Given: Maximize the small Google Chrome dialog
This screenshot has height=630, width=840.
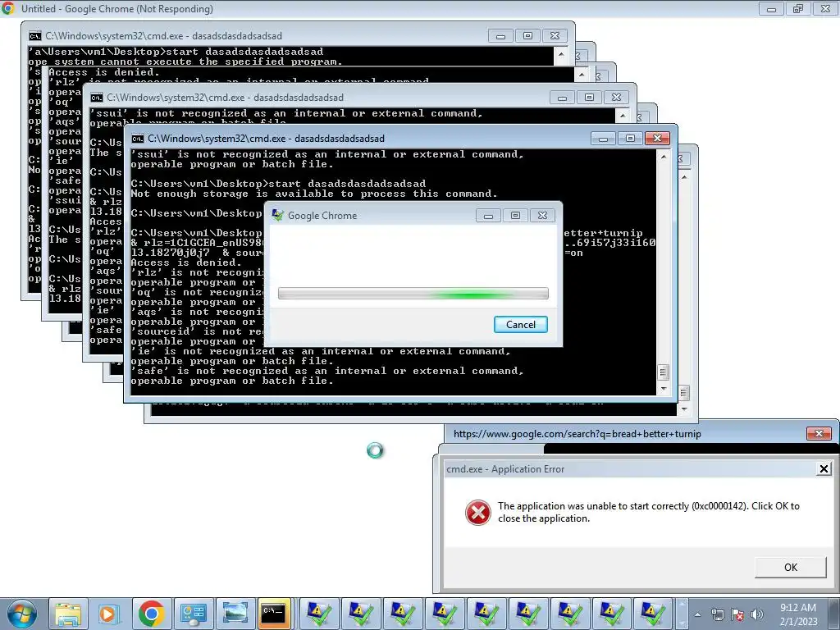Looking at the screenshot, I should (515, 216).
